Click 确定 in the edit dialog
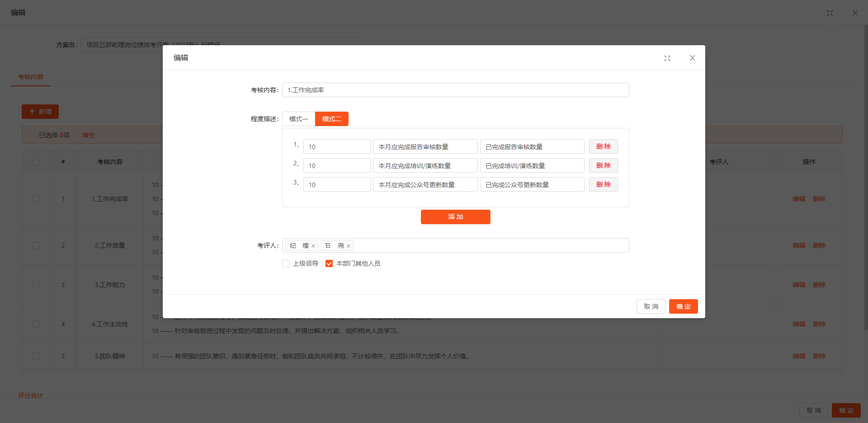 tap(683, 306)
